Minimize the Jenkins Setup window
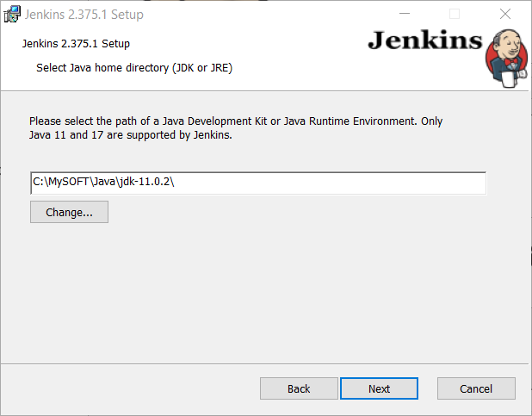The image size is (532, 416). 405,14
